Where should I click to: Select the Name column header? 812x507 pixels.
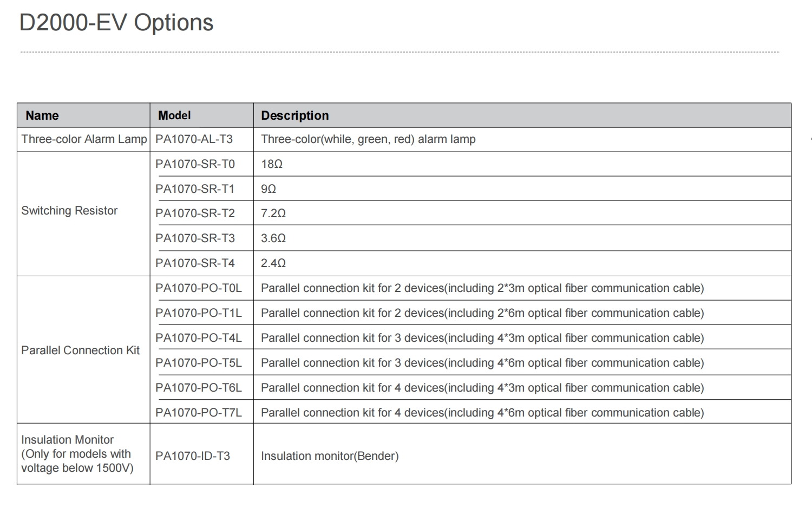[x=42, y=115]
